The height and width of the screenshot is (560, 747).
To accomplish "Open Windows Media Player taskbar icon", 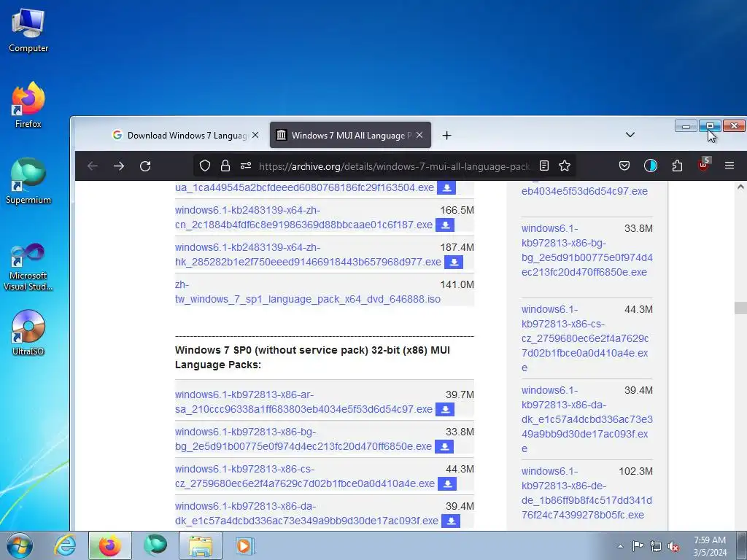I will point(244,545).
